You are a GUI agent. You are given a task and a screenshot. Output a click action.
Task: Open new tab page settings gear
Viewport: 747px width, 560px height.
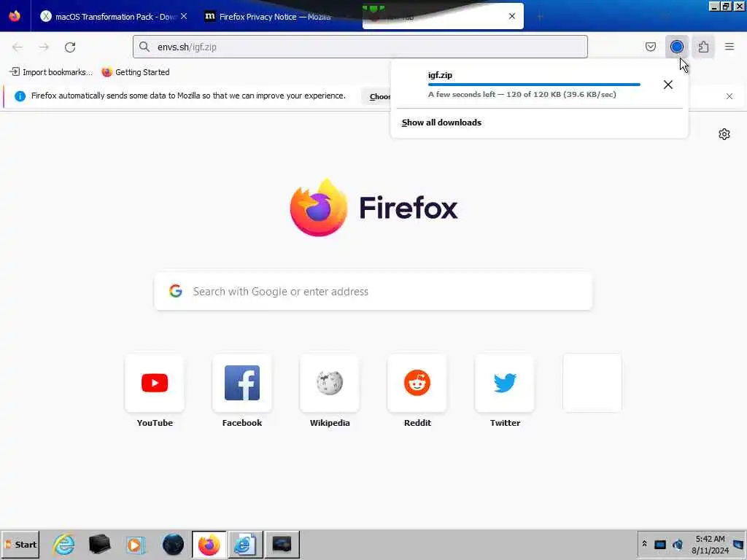click(724, 134)
